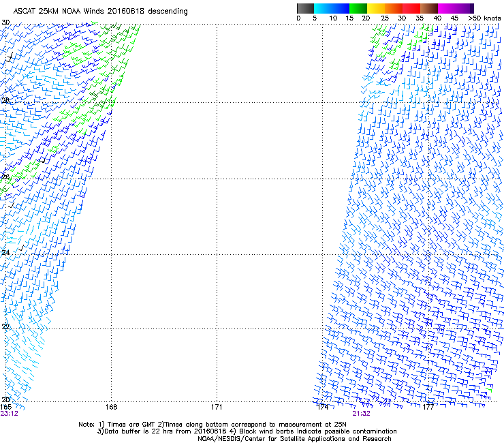The width and height of the screenshot is (504, 443).
Task: Click the ">50 knots" legend label
Action: [484, 18]
